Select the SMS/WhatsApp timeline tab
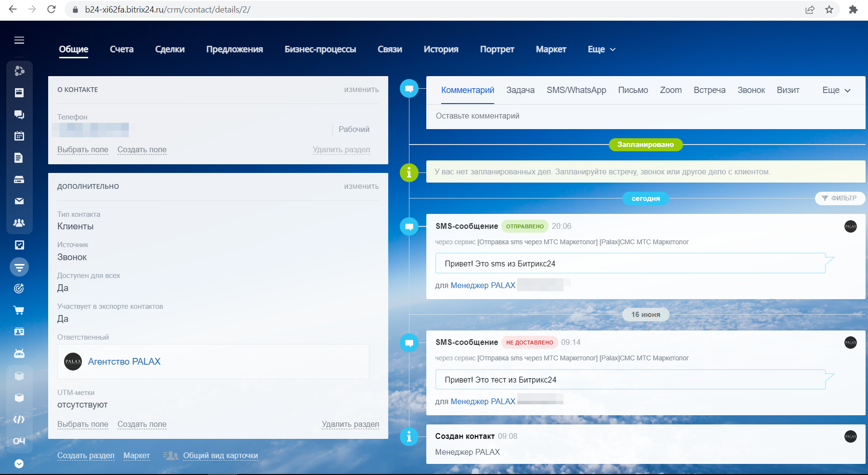 (576, 90)
